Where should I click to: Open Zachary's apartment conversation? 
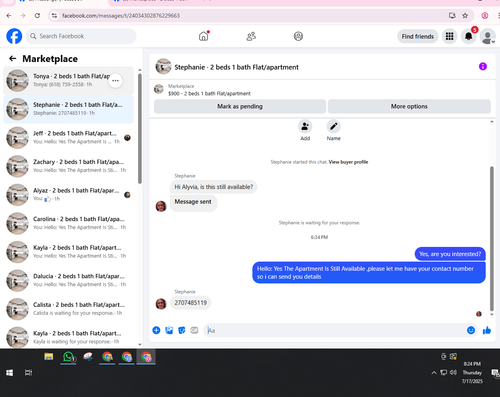[68, 166]
